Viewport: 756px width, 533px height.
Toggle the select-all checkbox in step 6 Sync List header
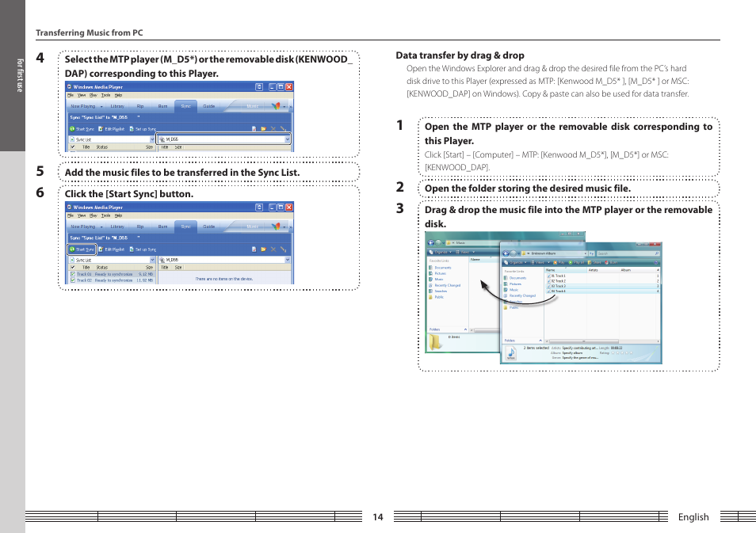click(x=73, y=268)
